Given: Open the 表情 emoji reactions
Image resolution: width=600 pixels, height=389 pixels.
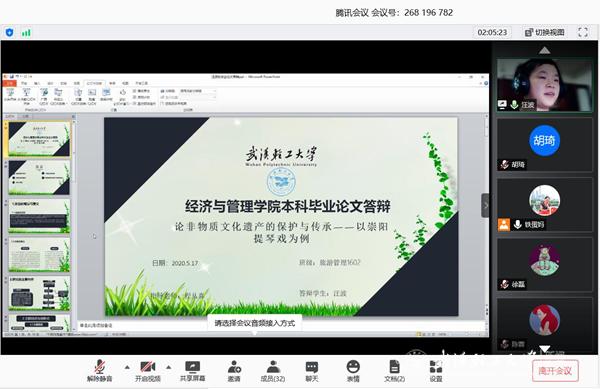Looking at the screenshot, I should click(x=353, y=371).
